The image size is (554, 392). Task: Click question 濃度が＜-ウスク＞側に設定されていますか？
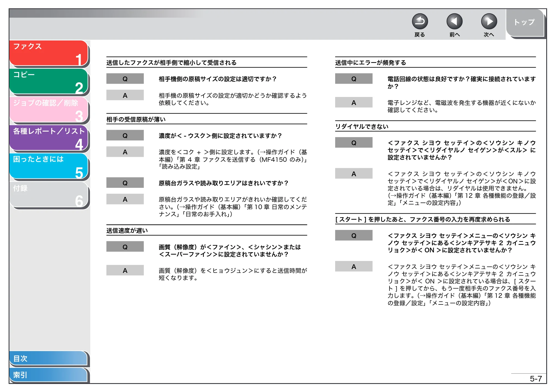(x=220, y=136)
